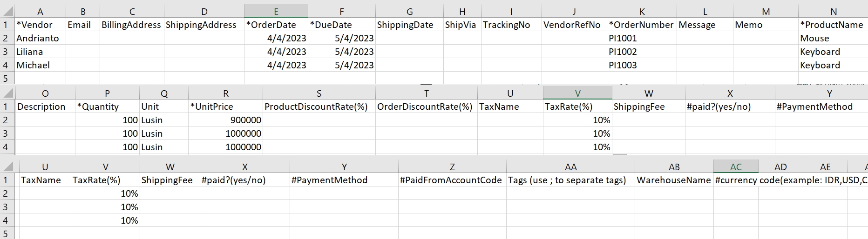Viewport: 868px width, 239px height.
Task: Select column header AA
Action: coord(570,167)
